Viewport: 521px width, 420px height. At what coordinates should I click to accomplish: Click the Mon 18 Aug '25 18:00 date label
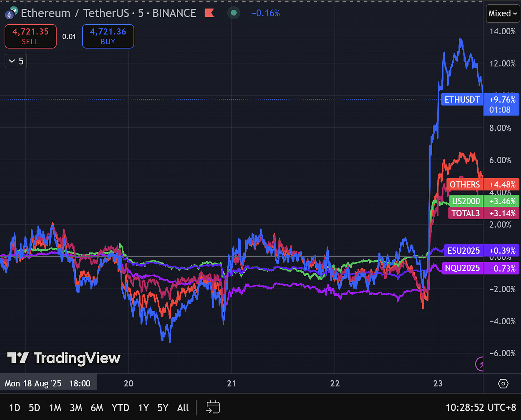point(48,384)
